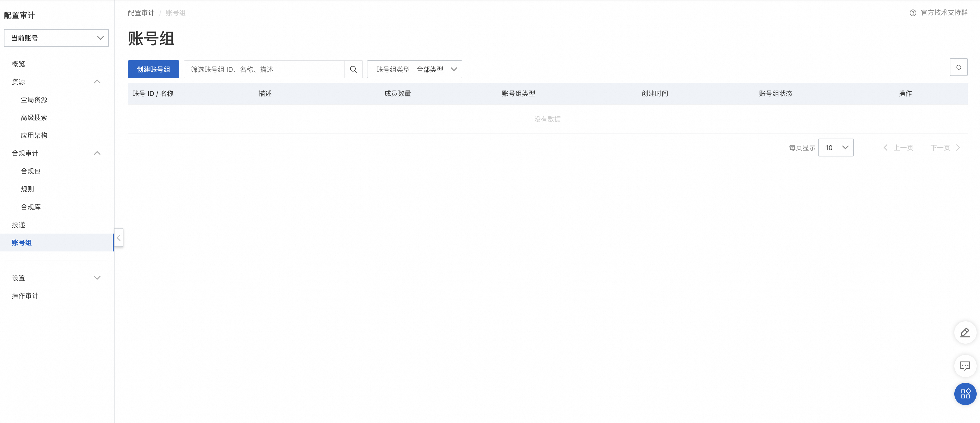The width and height of the screenshot is (980, 423).
Task: Click the 配置审计 breadcrumb link
Action: click(x=141, y=13)
